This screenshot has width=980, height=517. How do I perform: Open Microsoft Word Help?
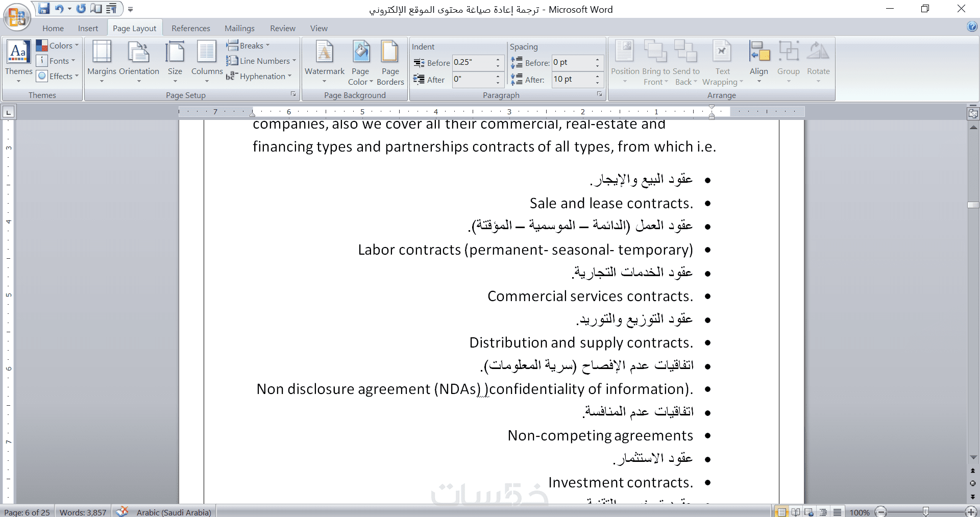point(972,27)
